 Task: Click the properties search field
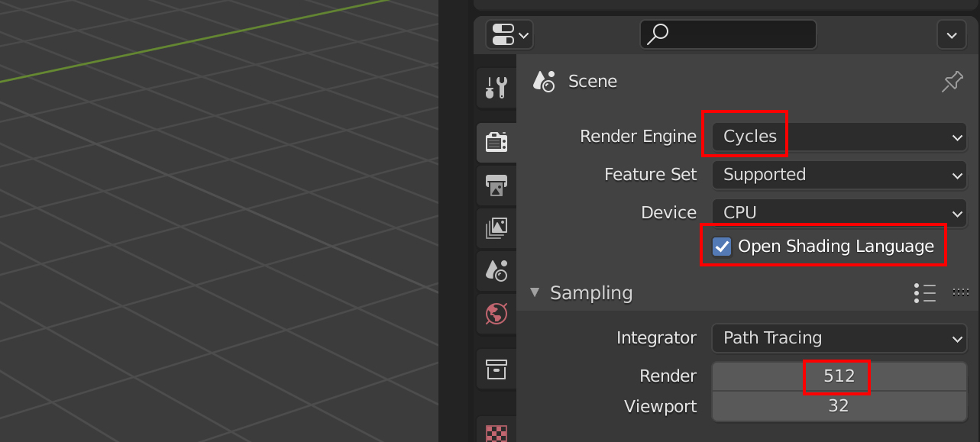(x=728, y=34)
